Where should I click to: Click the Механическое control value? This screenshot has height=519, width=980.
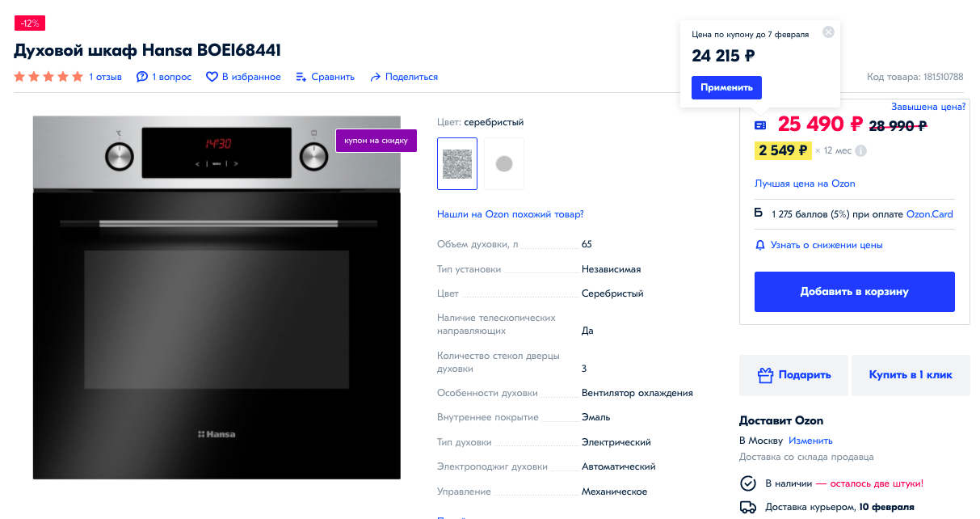pos(614,492)
